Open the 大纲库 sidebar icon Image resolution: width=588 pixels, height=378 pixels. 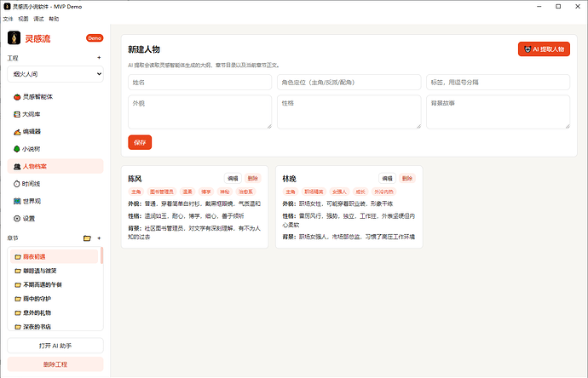coord(17,114)
